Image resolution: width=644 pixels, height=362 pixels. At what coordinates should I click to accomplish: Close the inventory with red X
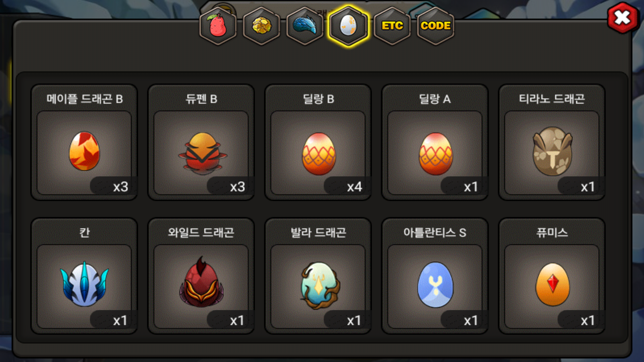click(623, 18)
